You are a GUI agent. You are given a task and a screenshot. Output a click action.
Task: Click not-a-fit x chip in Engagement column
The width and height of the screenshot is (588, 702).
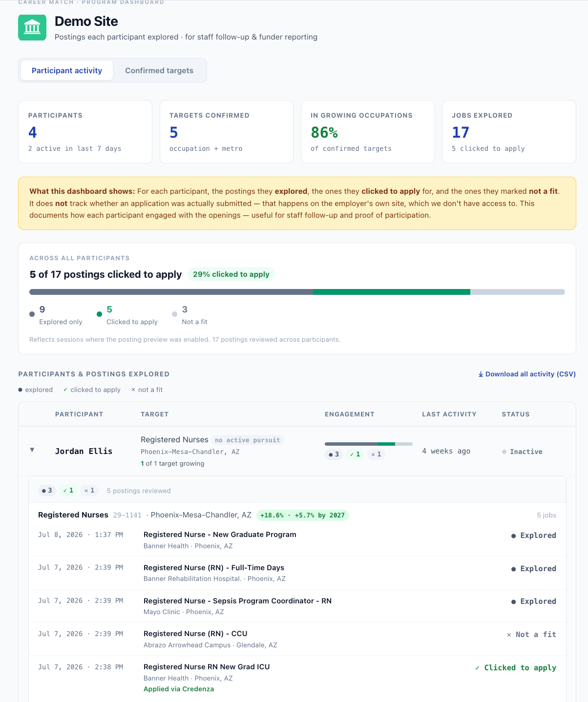click(x=376, y=454)
